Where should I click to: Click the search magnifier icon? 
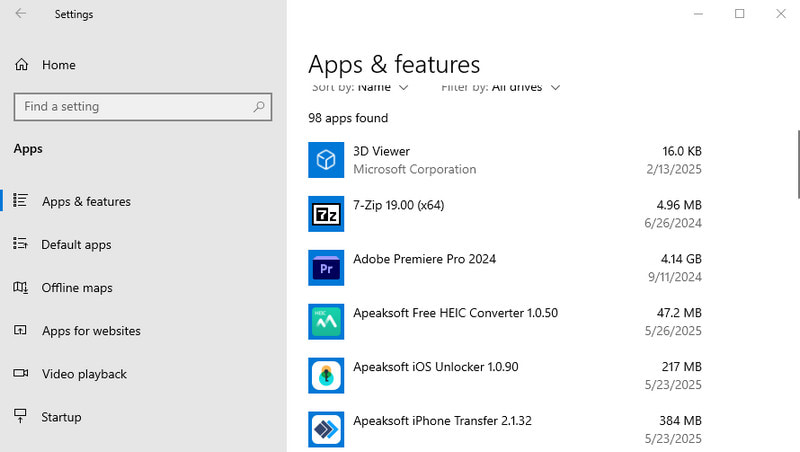pyautogui.click(x=259, y=107)
